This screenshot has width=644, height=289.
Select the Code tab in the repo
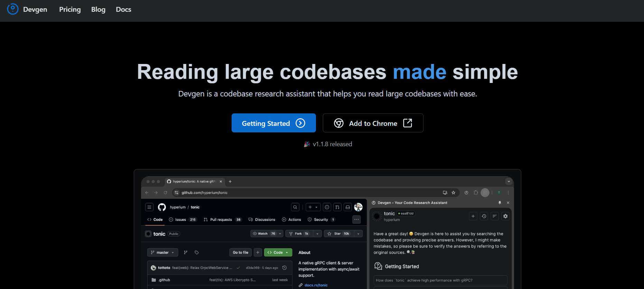[x=155, y=220]
